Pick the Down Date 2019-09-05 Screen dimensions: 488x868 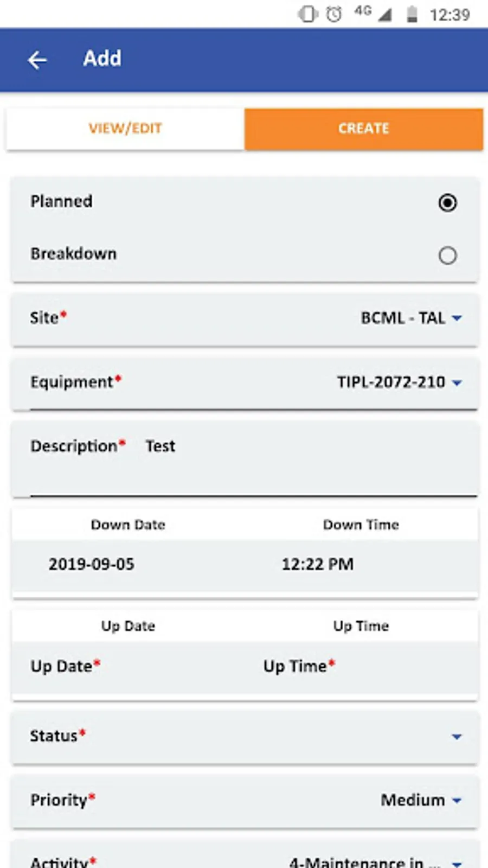[x=92, y=564]
